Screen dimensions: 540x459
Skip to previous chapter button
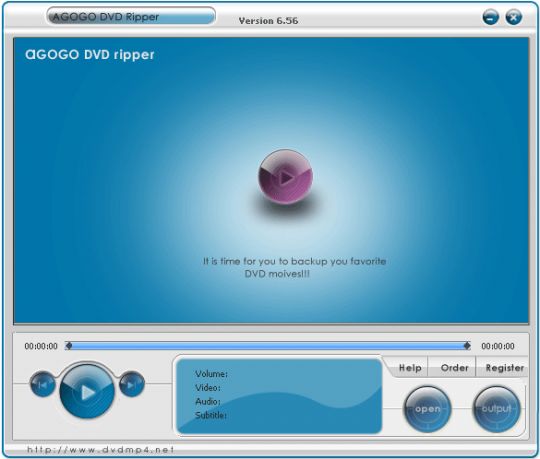pos(43,384)
